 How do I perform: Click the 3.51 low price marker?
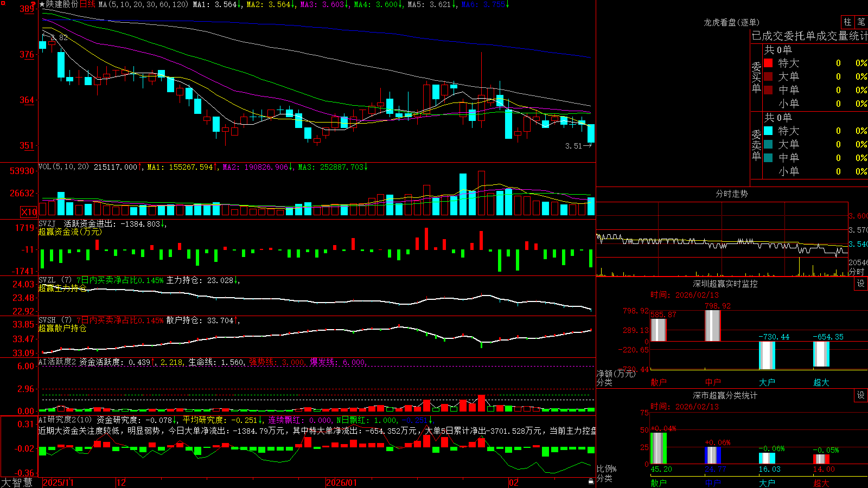pos(573,146)
